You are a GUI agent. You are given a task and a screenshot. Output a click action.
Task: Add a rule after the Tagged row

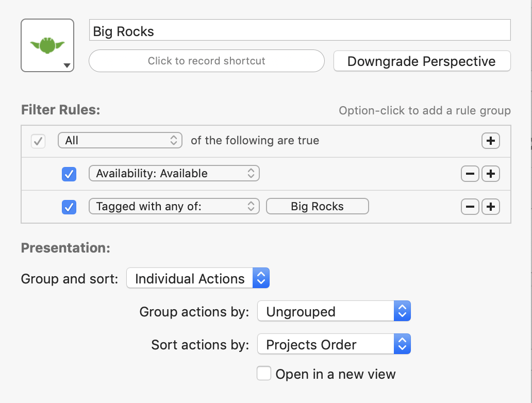point(491,207)
